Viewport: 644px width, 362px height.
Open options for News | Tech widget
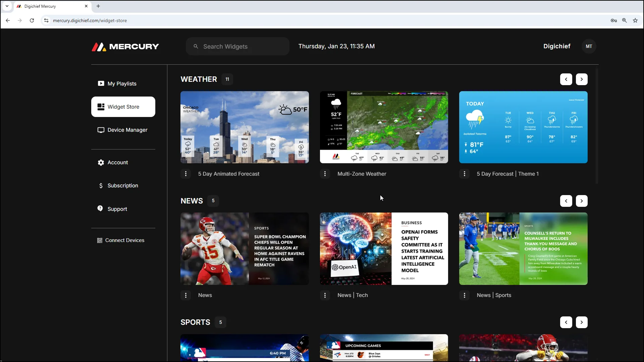coord(325,295)
